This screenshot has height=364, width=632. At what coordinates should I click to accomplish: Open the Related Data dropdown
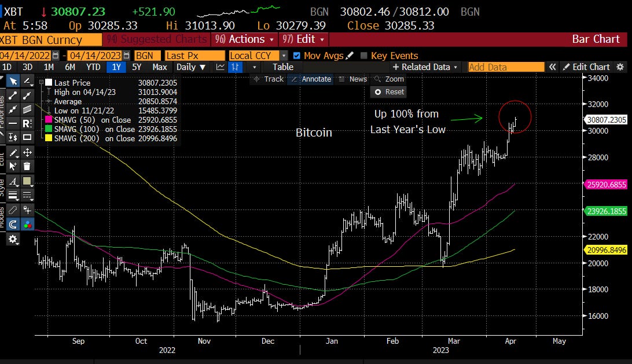tap(425, 67)
